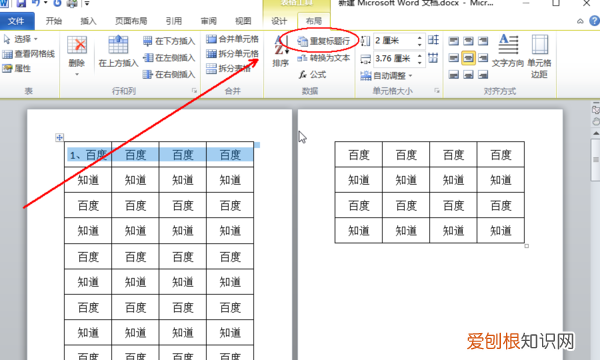This screenshot has height=360, width=600.
Task: Align cell text top left
Action: tap(453, 41)
